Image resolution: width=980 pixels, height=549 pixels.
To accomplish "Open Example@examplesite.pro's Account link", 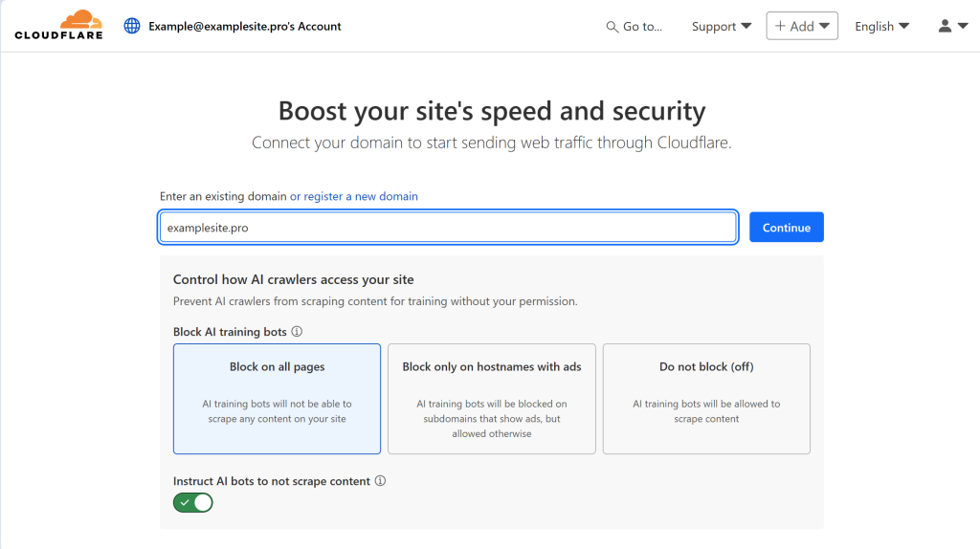I will click(x=244, y=26).
